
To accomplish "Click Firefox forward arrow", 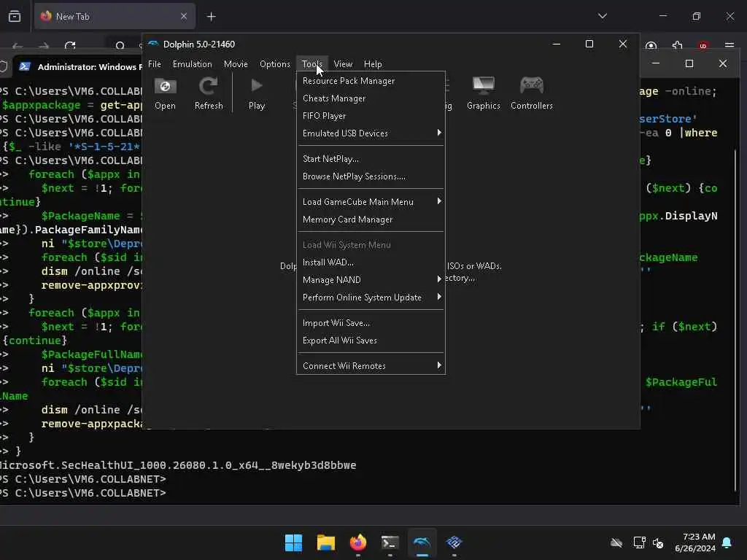I will click(x=44, y=46).
